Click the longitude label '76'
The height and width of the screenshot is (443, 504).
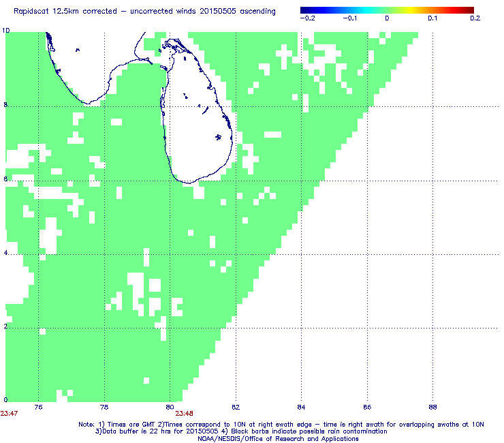coord(38,407)
